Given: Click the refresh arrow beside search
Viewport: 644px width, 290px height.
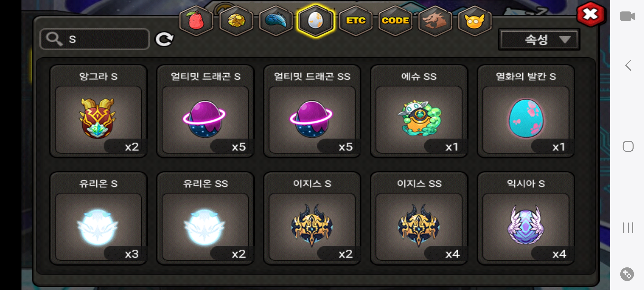Looking at the screenshot, I should [164, 39].
